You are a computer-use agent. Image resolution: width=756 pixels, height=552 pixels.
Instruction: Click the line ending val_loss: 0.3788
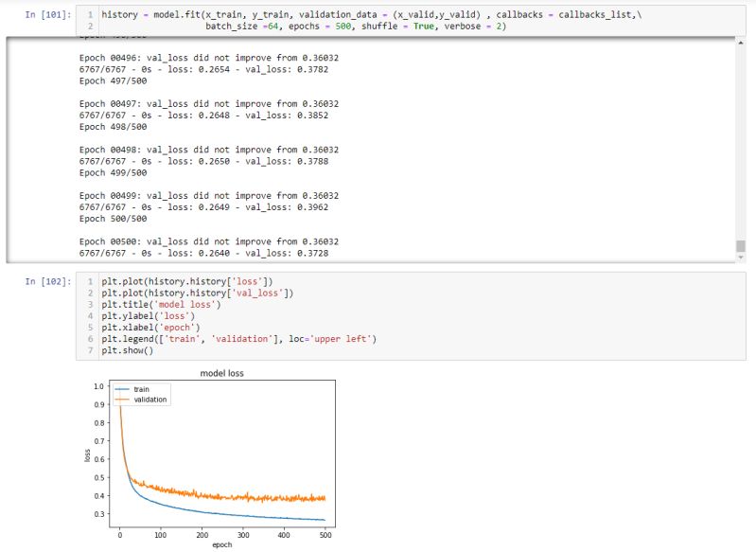click(203, 161)
